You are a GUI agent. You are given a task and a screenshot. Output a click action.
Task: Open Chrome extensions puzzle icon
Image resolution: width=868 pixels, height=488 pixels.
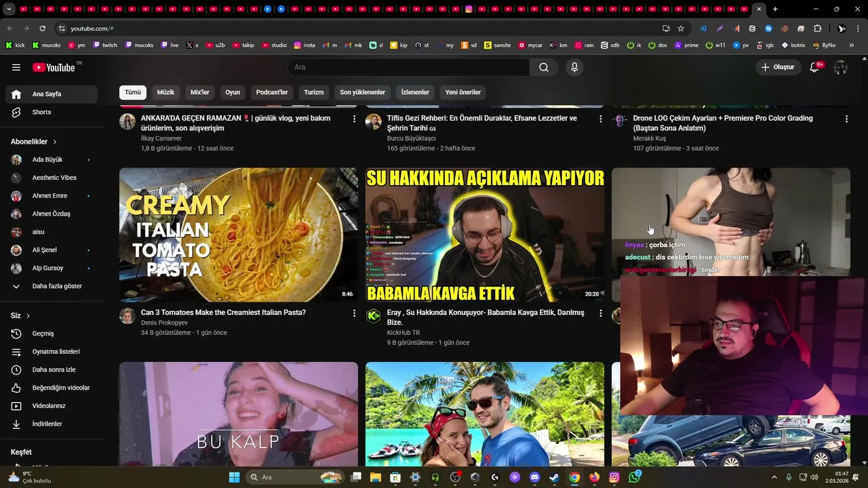click(x=817, y=28)
